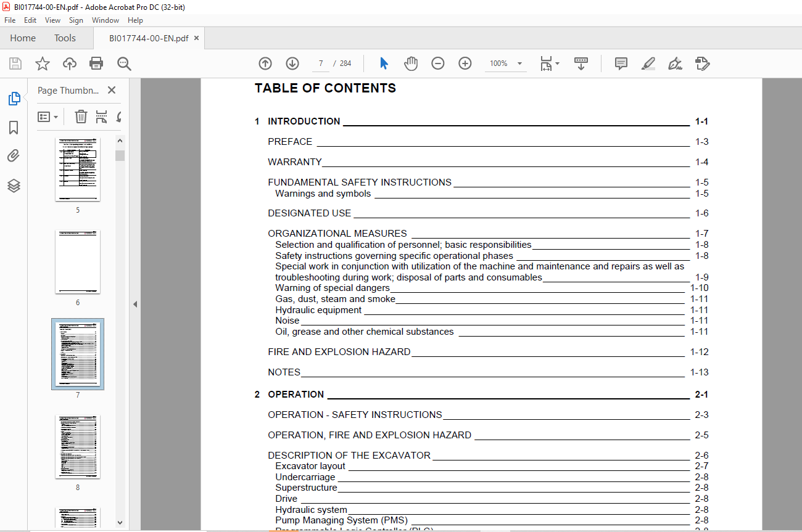The height and width of the screenshot is (532, 802).
Task: Open the 100% zoom level dropdown
Action: click(519, 63)
